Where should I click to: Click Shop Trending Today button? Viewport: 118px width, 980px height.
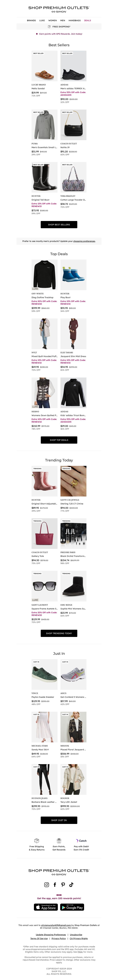[x=59, y=633]
